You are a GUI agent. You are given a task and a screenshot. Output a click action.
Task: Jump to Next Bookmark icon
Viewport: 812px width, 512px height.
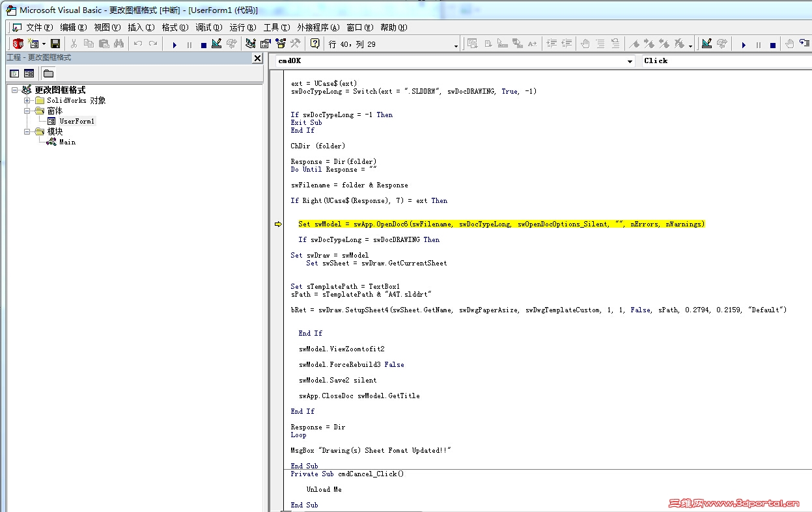click(649, 44)
